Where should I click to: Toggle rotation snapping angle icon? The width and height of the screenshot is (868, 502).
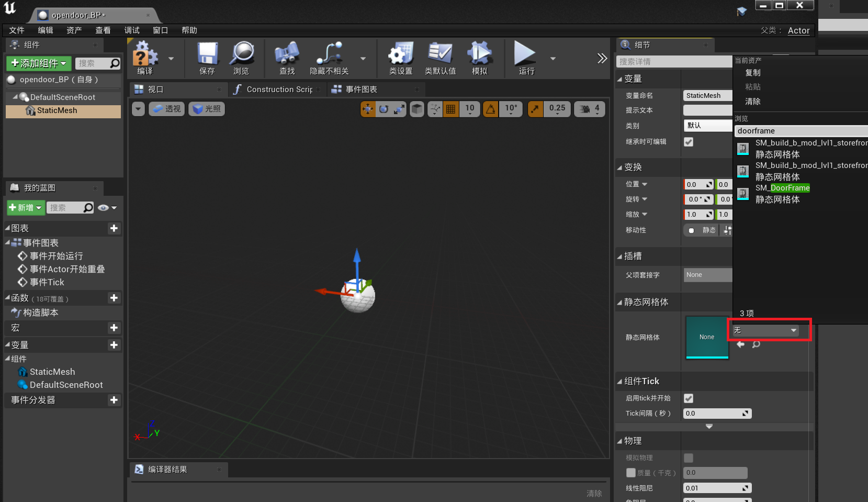491,109
